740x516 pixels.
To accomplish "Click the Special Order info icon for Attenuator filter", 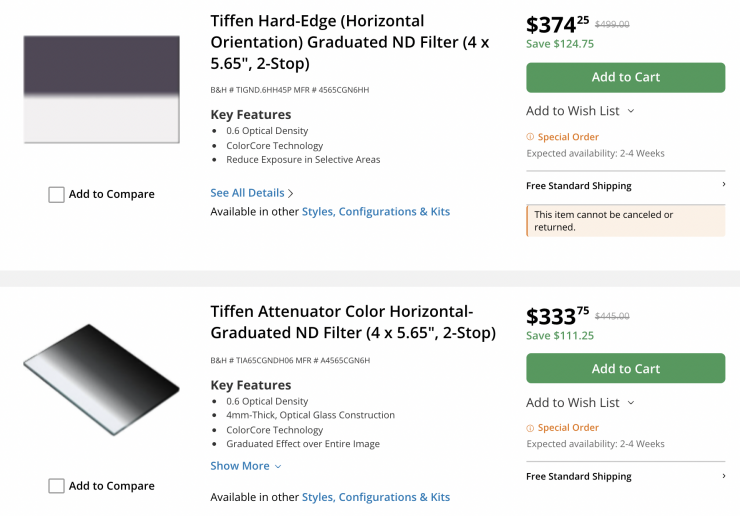I will click(x=530, y=428).
